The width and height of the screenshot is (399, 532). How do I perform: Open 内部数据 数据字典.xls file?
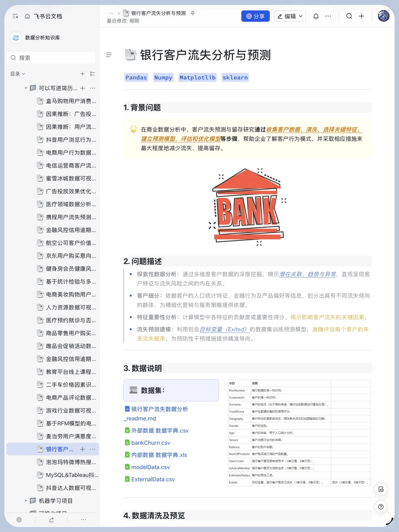point(156,455)
